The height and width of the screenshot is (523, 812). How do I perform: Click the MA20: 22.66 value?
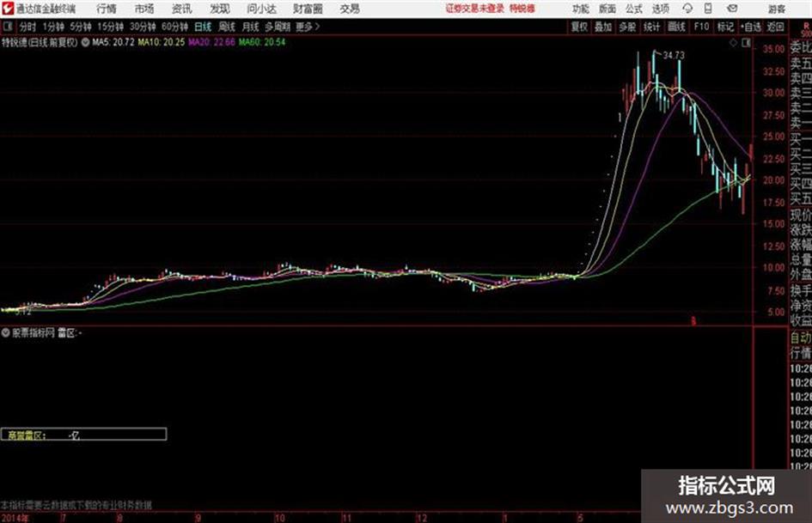point(211,42)
